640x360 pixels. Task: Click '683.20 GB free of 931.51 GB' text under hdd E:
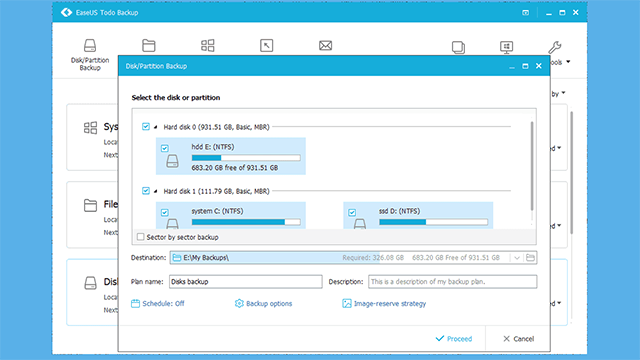click(x=235, y=168)
